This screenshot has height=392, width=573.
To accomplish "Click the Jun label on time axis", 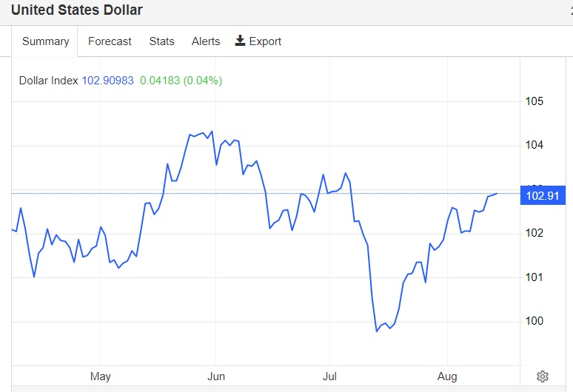I will pos(215,376).
